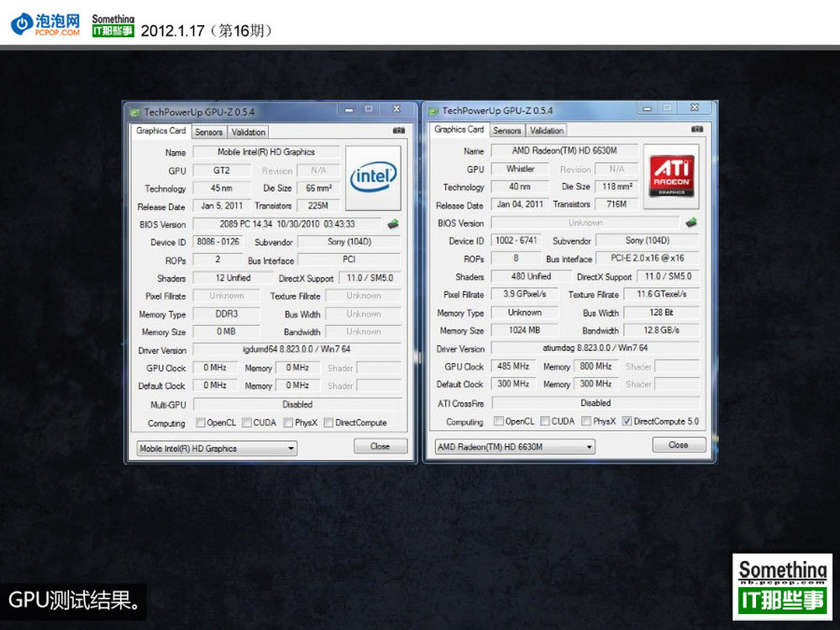Select release date "Jan 04, 2011"

[x=520, y=204]
